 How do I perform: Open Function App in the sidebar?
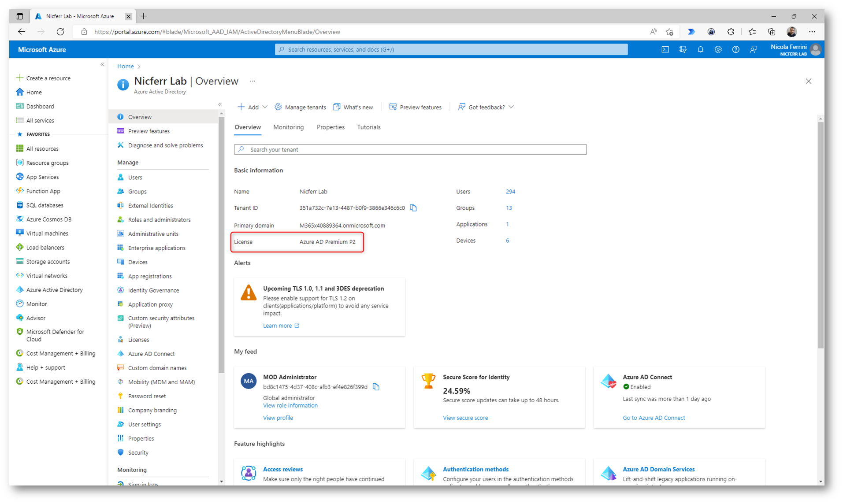click(43, 191)
